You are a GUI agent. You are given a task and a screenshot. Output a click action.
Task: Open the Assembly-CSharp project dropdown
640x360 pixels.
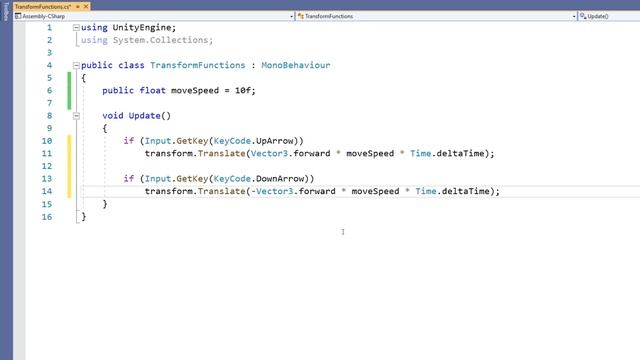[x=154, y=16]
